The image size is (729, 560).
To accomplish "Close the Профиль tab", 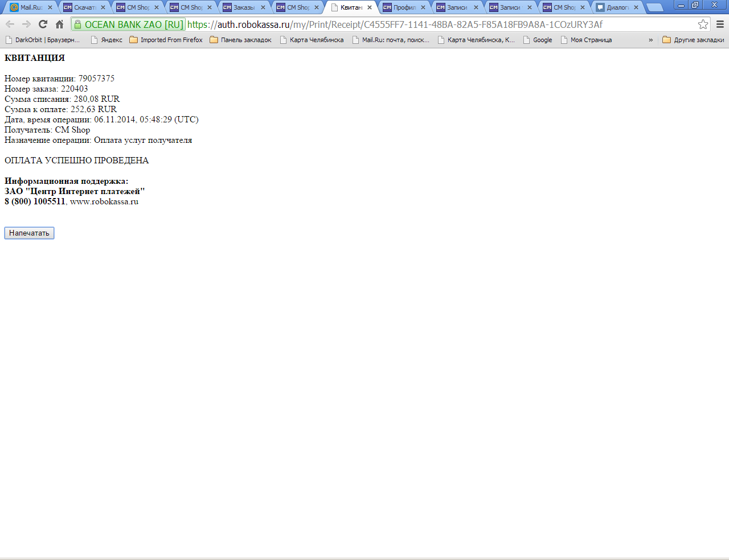I will pos(423,7).
